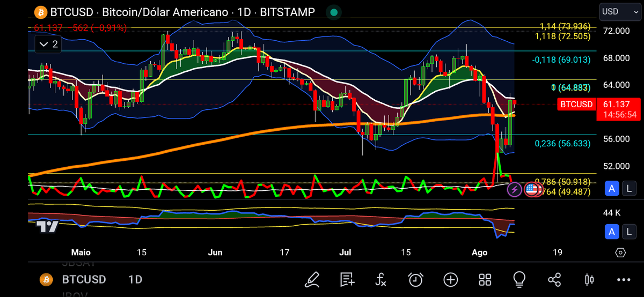Click the 17 date label on time axis
The image size is (644, 297).
coord(284,253)
